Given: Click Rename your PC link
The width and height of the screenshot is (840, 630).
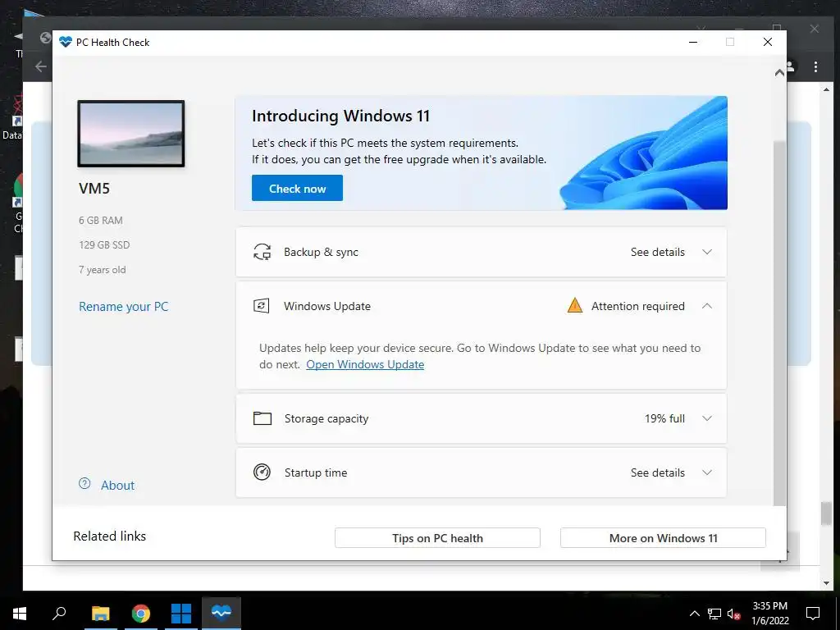Looking at the screenshot, I should pyautogui.click(x=123, y=307).
